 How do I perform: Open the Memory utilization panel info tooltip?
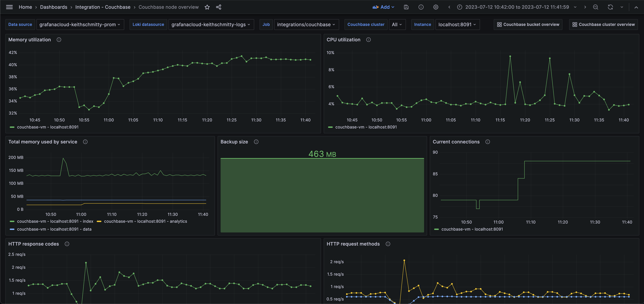pyautogui.click(x=59, y=39)
